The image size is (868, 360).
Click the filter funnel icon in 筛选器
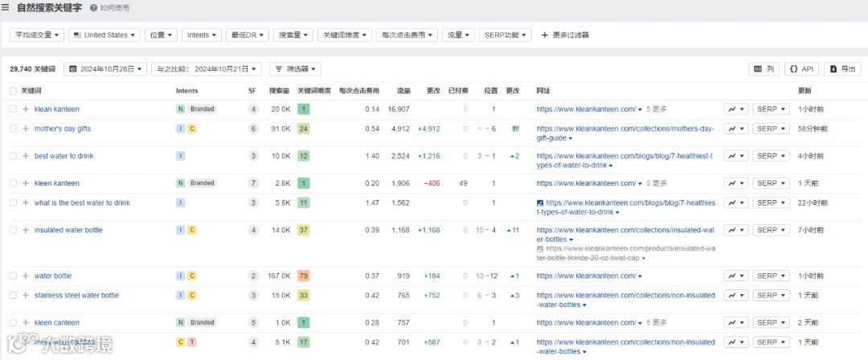click(278, 69)
